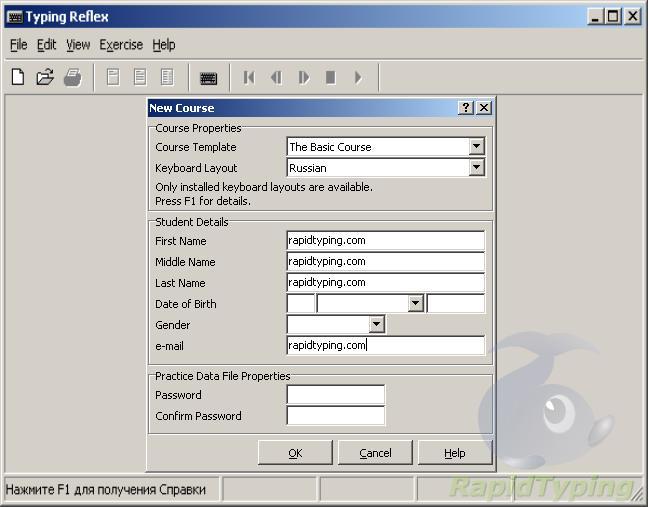Click the "Press F1 for details." text
The image size is (648, 507).
[203, 201]
